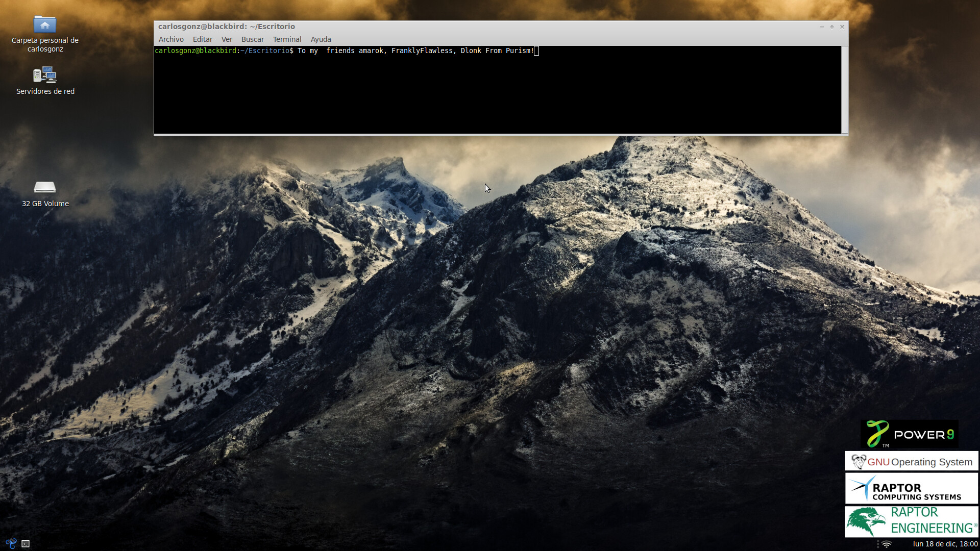Click the Raptor Computing Systems banner
Viewport: 980px width, 551px height.
pos(911,488)
